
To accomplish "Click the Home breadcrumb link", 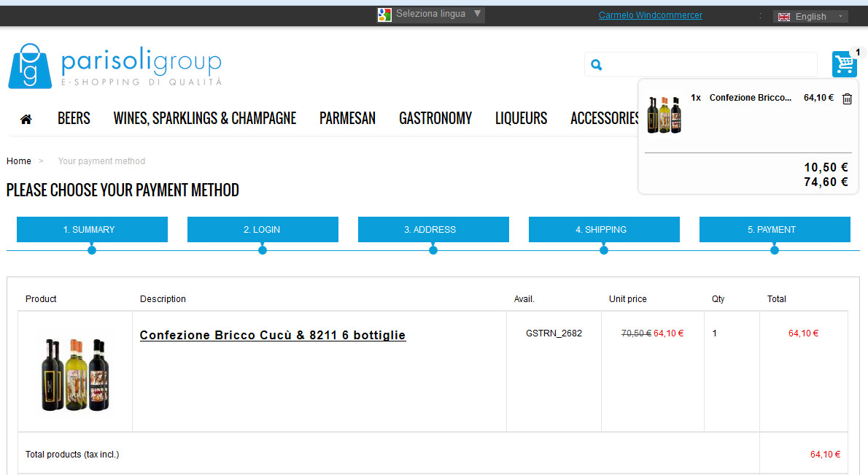I will point(19,161).
